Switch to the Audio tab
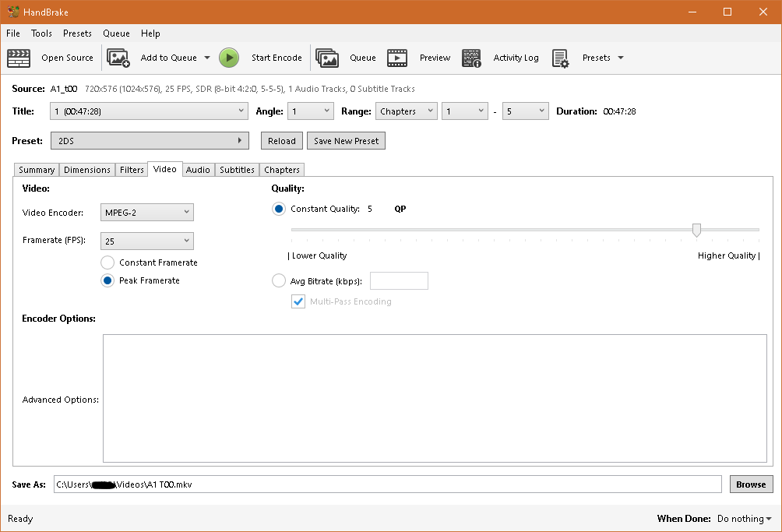782x532 pixels. pos(198,170)
